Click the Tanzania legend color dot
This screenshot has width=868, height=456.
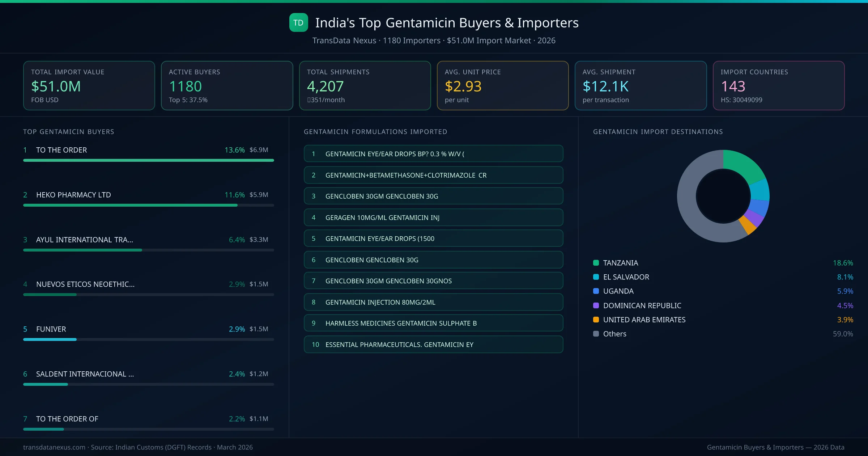click(x=596, y=263)
